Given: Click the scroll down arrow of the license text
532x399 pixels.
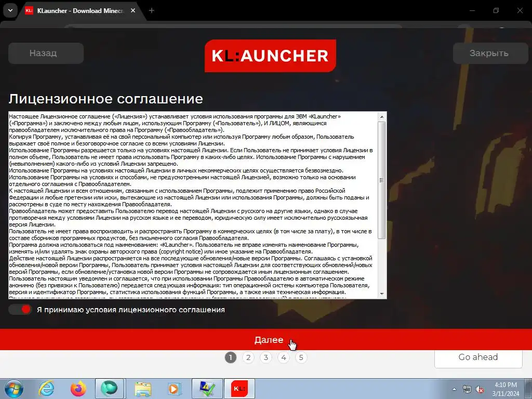Looking at the screenshot, I should click(x=382, y=294).
